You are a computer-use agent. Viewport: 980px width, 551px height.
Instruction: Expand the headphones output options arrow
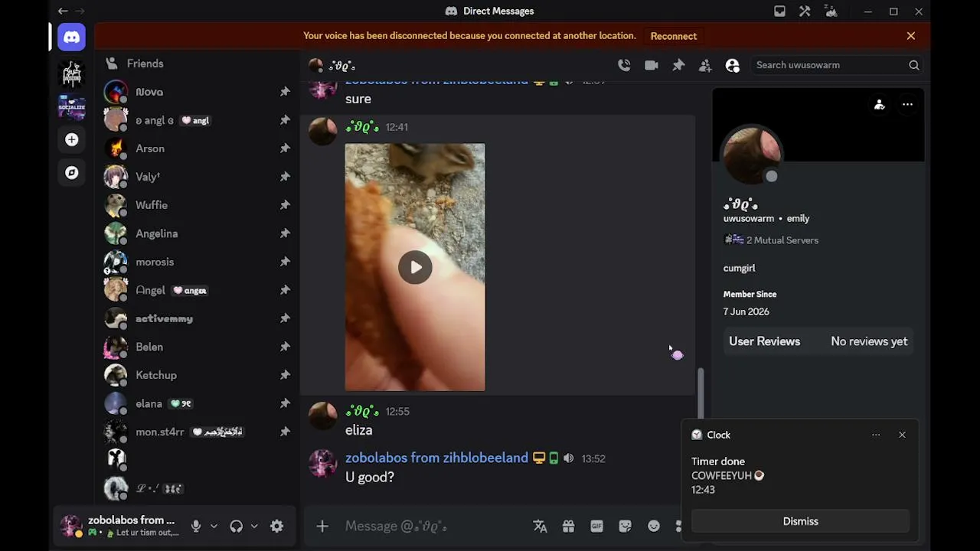tap(254, 526)
